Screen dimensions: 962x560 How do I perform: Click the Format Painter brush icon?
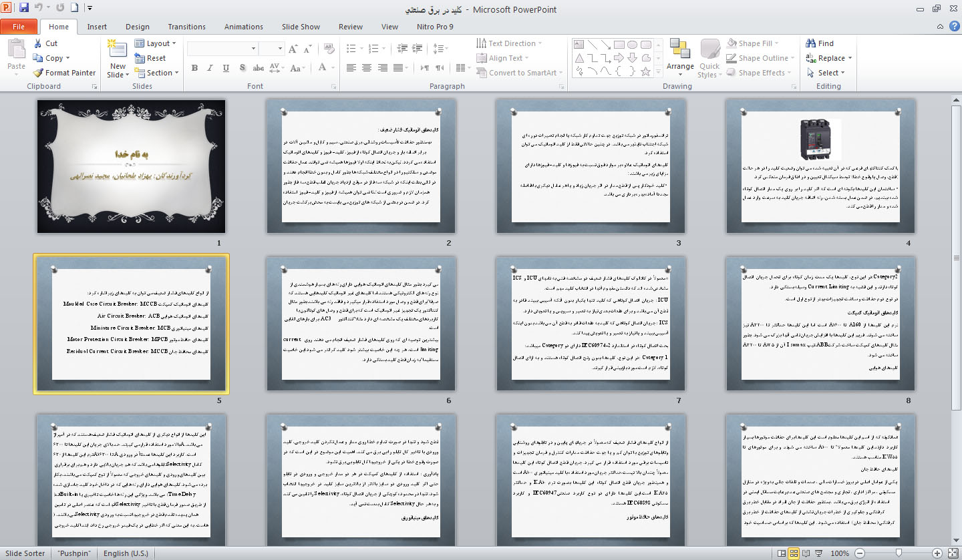[x=39, y=73]
